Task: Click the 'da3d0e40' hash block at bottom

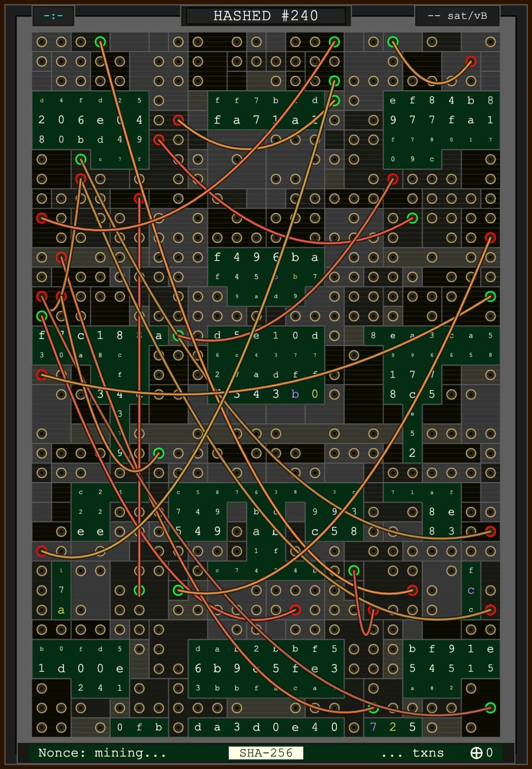Action: pos(266,727)
